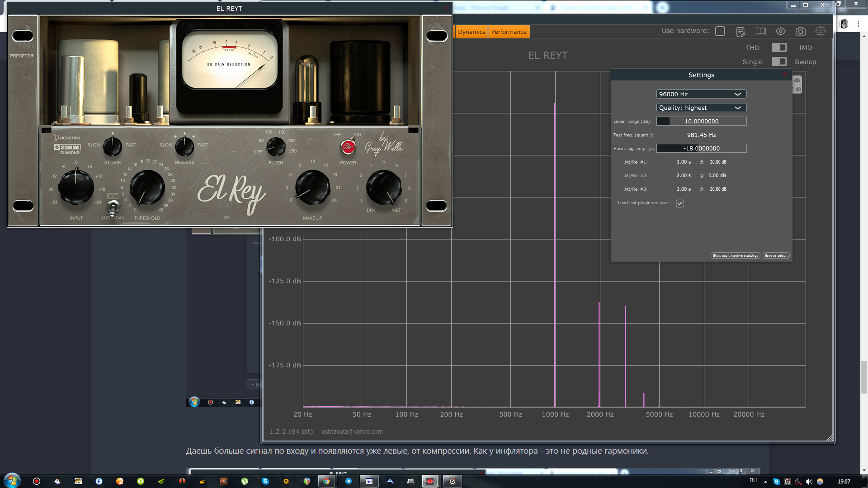Click the Att/Rel #2 level 0.00 dB
Screen dimensions: 868x488
717,175
